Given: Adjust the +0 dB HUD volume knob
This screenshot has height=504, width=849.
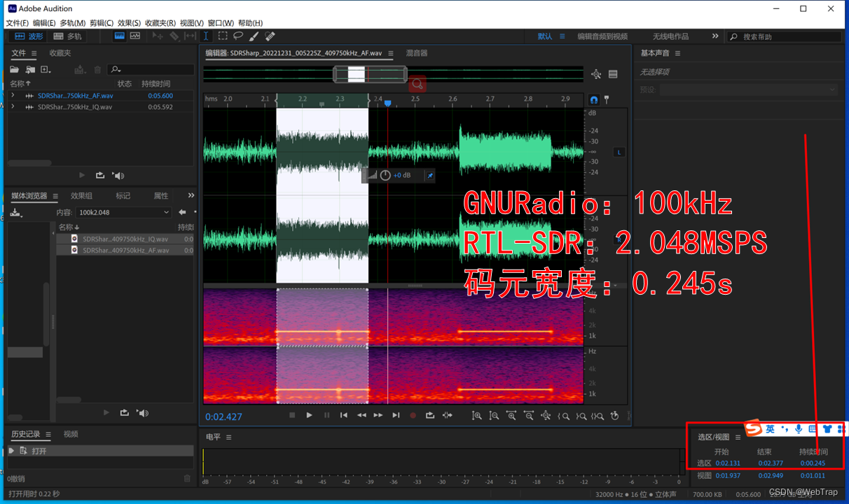Looking at the screenshot, I should point(385,176).
